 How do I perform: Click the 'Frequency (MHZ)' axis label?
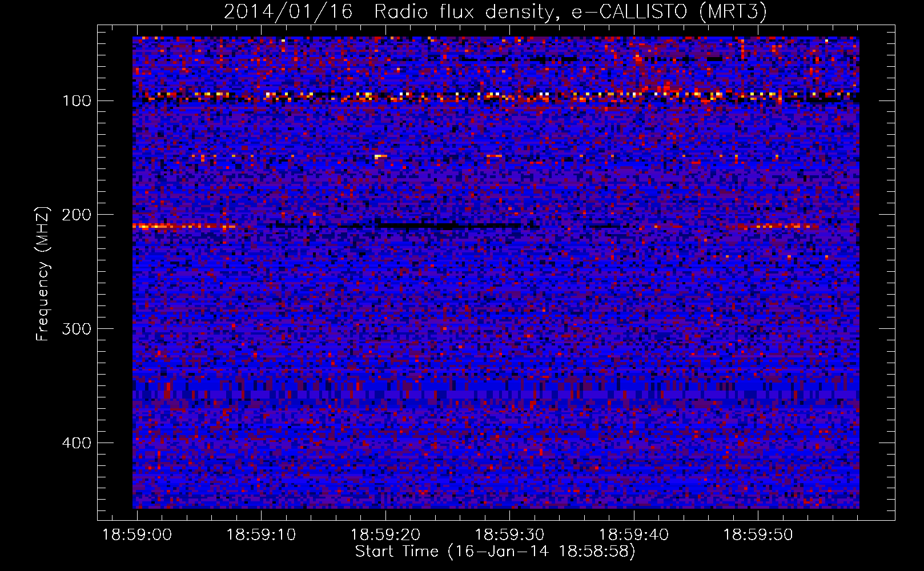coord(43,274)
